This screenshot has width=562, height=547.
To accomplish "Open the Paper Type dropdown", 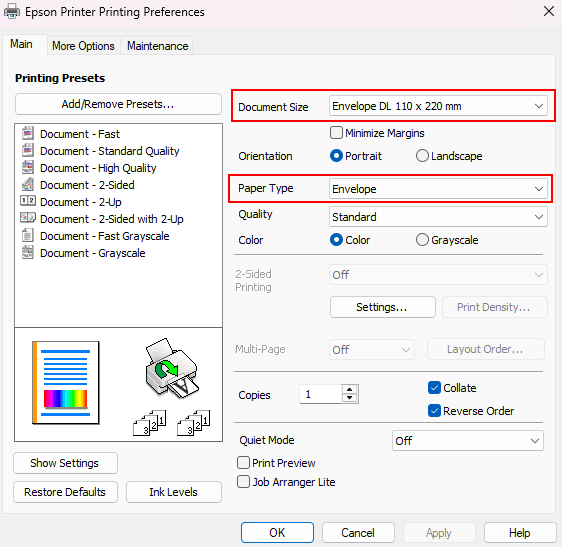I will [438, 189].
